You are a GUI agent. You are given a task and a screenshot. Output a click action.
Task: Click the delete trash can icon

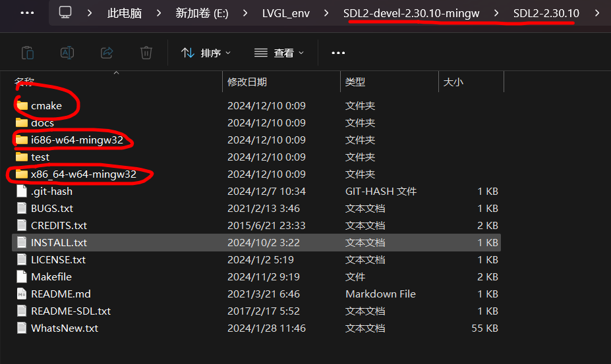point(146,53)
